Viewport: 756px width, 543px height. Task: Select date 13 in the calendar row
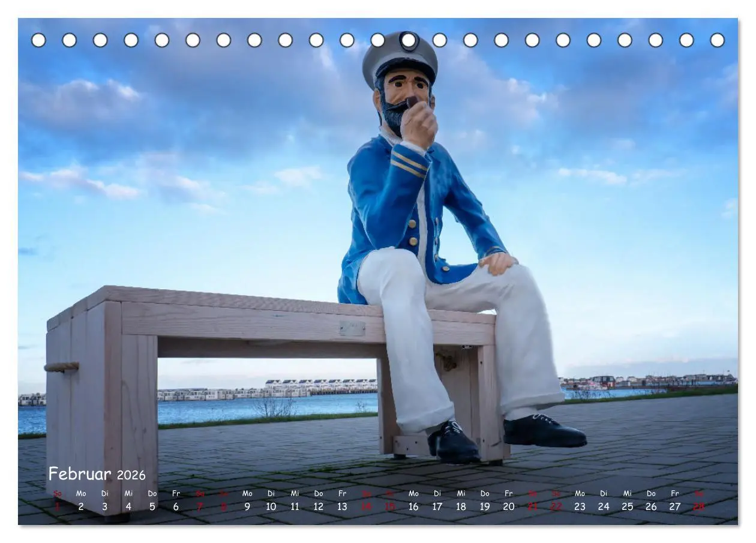[342, 506]
